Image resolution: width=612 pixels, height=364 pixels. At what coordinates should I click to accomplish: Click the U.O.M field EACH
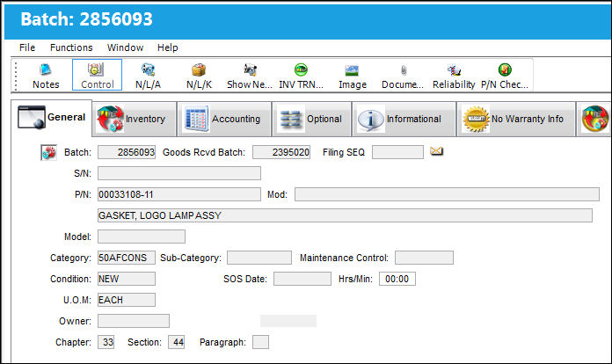127,300
